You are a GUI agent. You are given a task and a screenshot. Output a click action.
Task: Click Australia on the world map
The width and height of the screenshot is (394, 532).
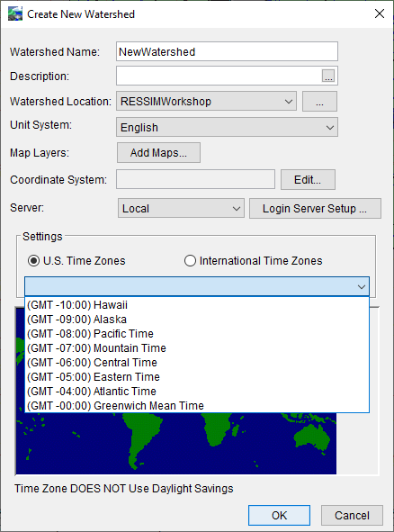point(312,437)
